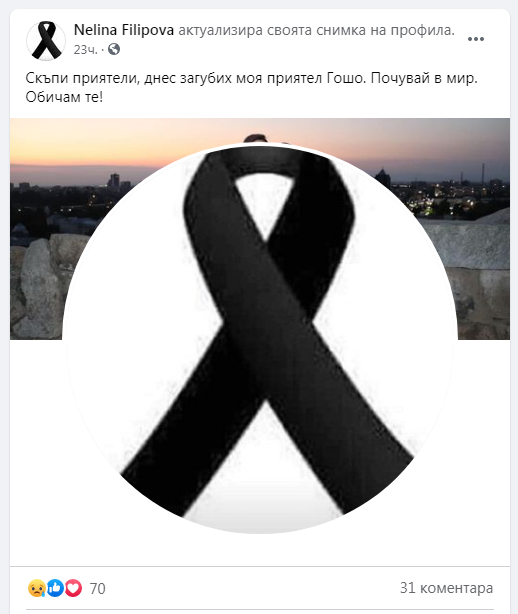Viewport: 518px width, 614px height.
Task: Open the small black ribbon avatar in header
Action: pos(46,41)
